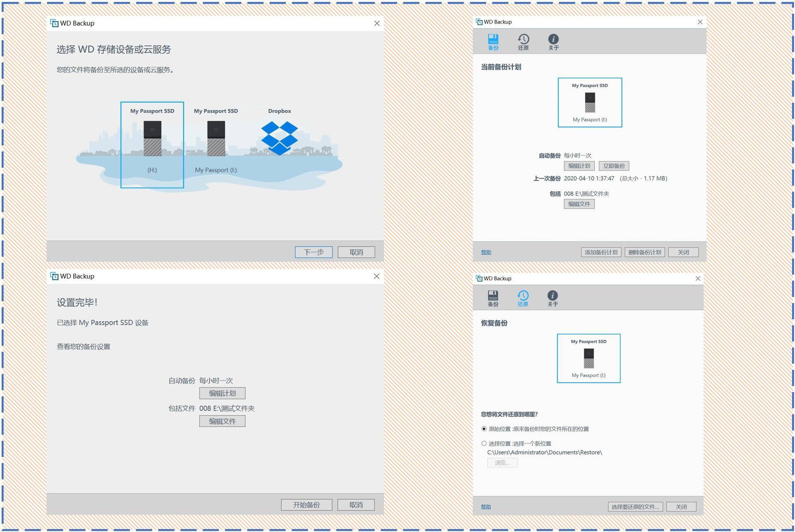Switch to the 备份 tab
The height and width of the screenshot is (532, 795).
[493, 297]
